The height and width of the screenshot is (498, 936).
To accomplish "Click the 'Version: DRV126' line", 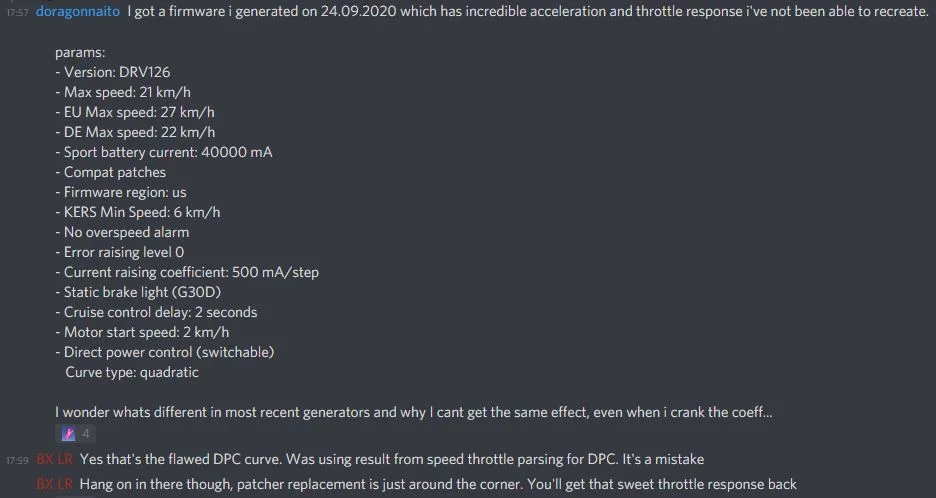I will coord(113,72).
